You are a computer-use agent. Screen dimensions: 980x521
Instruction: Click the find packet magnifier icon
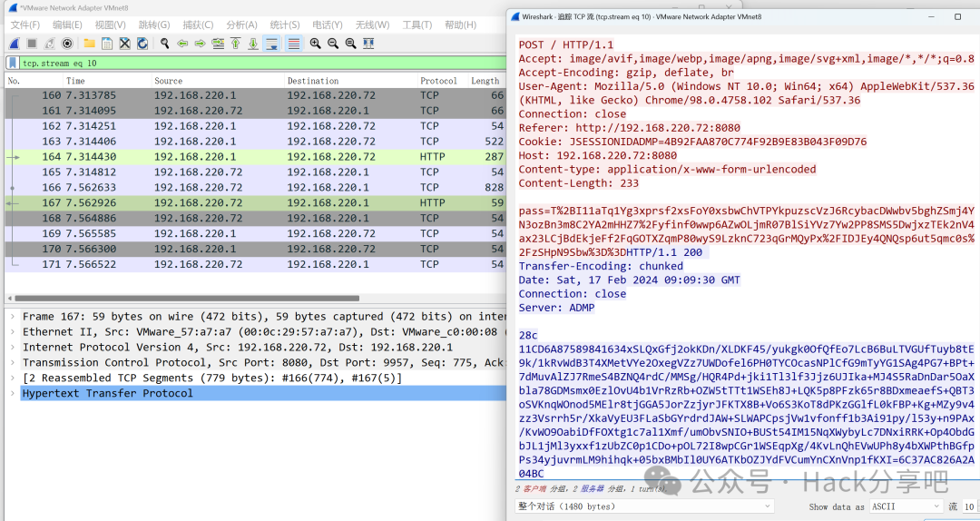[164, 44]
